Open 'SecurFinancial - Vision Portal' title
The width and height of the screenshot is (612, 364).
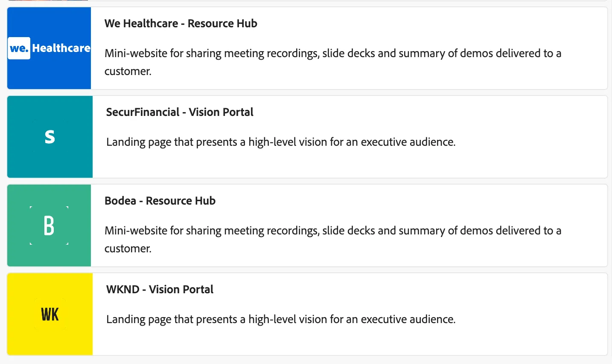[x=180, y=112]
